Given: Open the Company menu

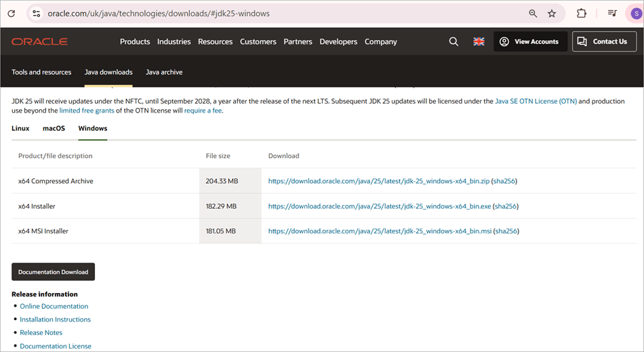Looking at the screenshot, I should pyautogui.click(x=381, y=41).
